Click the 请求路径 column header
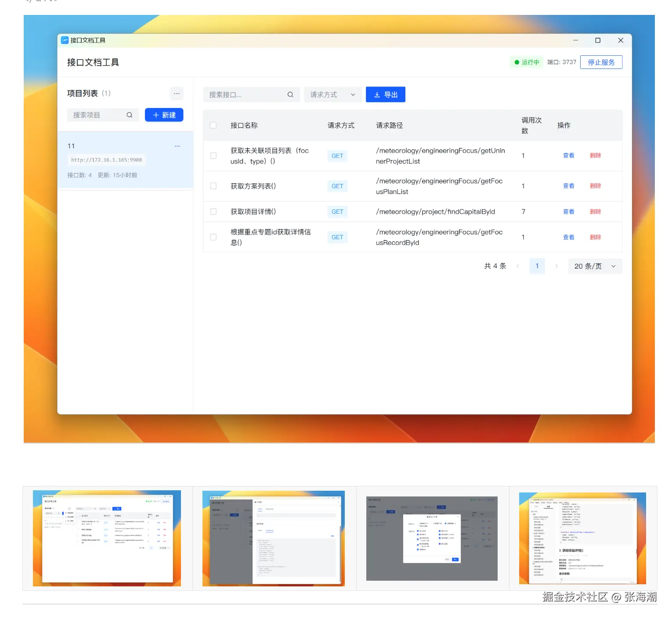Viewport: 672px width, 618px height. point(389,126)
